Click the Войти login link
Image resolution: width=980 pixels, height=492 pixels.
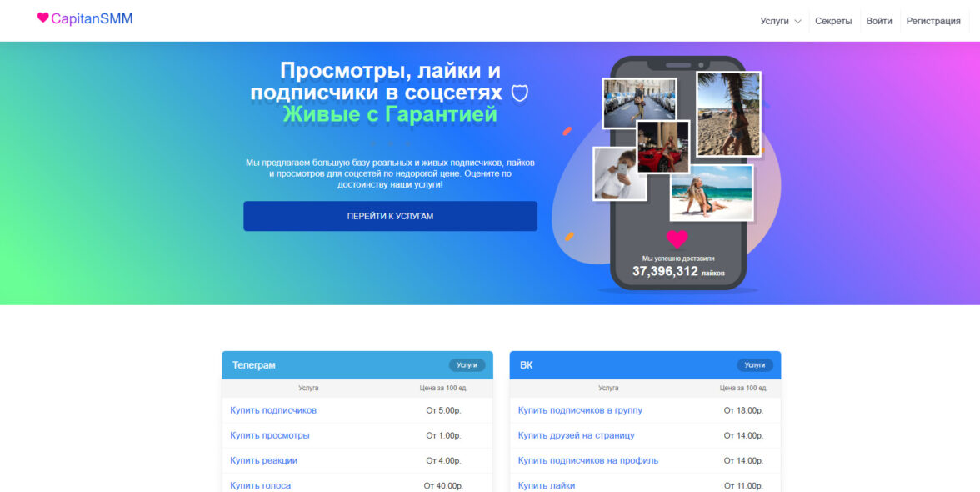878,21
